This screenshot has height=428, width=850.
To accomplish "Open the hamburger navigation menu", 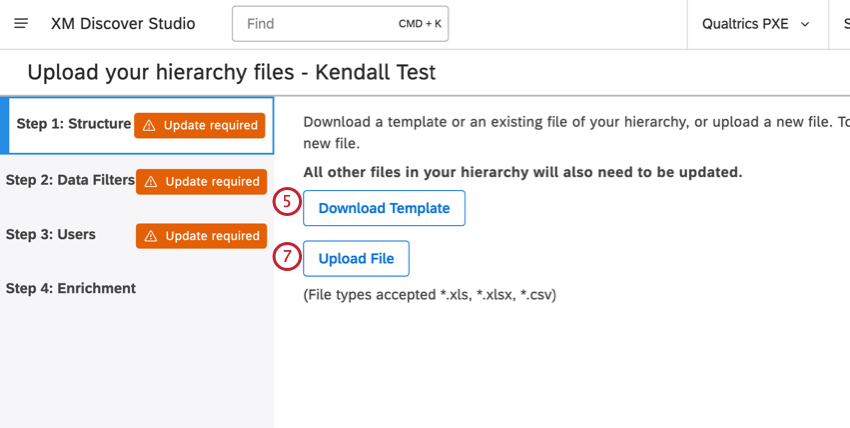I will point(21,24).
